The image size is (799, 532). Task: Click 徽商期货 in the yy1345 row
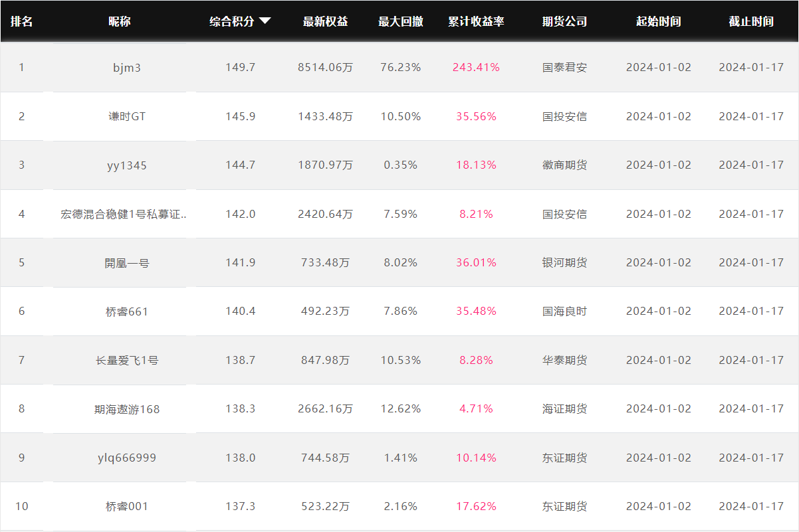pyautogui.click(x=565, y=165)
